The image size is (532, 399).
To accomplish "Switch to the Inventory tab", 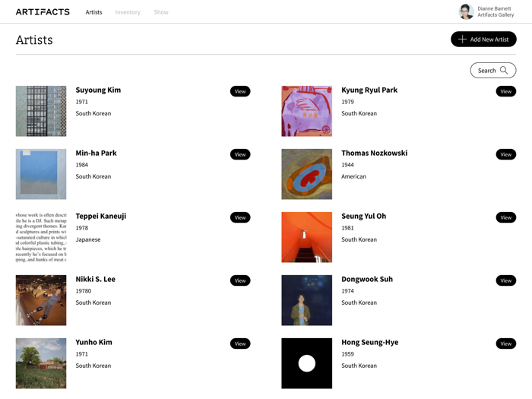I will 128,12.
